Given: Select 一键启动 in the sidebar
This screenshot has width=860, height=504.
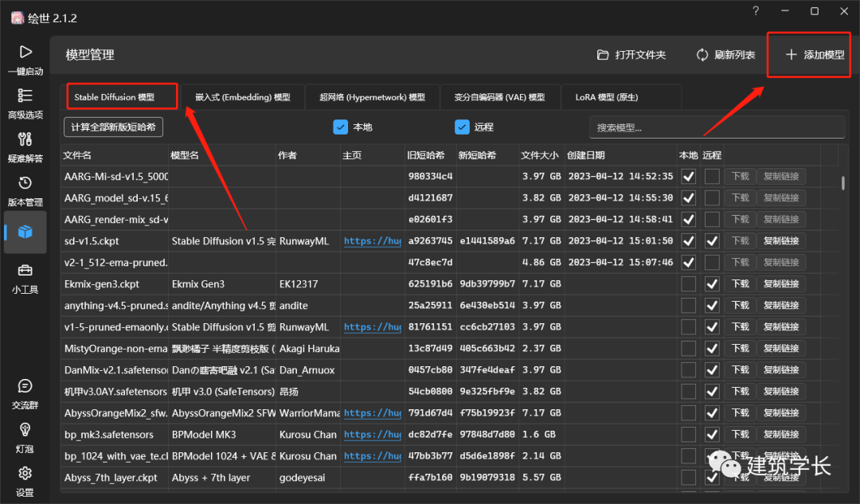Looking at the screenshot, I should click(25, 59).
